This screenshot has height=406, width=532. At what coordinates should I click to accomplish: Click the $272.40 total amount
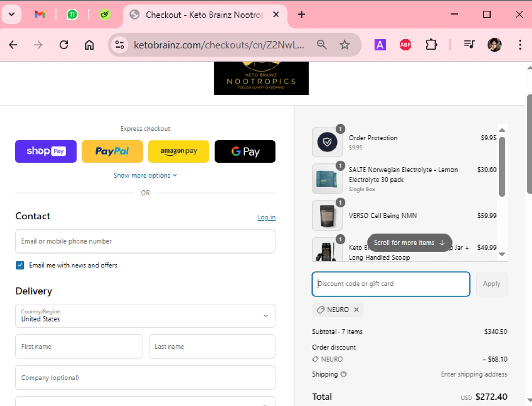(491, 397)
